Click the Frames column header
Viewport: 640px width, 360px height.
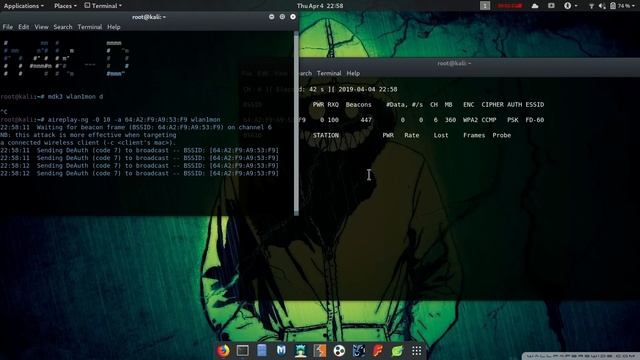tap(474, 136)
